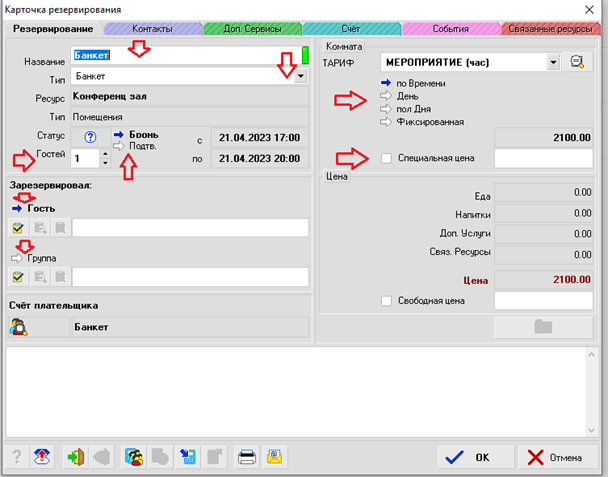Click the printer icon in bottom toolbar

[x=246, y=457]
